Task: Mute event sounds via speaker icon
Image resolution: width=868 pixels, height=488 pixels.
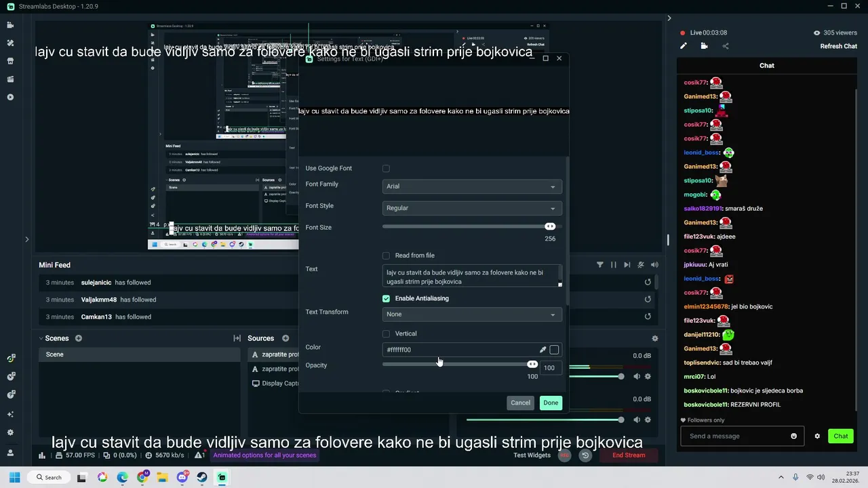Action: pyautogui.click(x=654, y=265)
